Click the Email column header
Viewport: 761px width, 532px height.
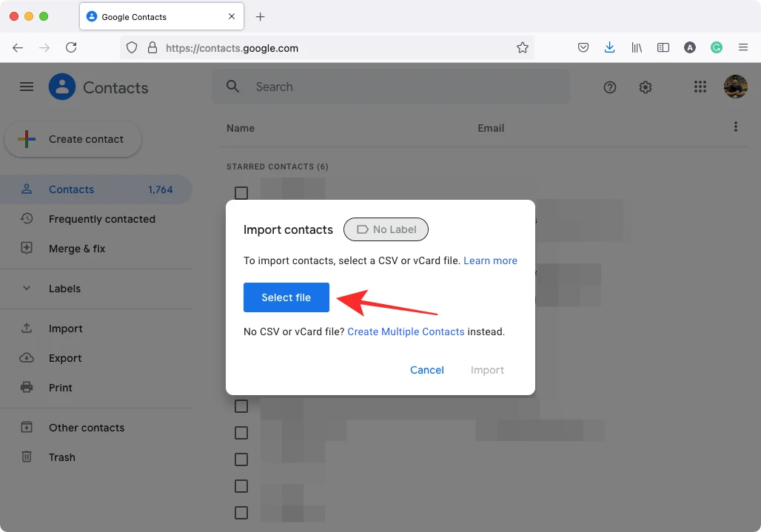491,128
